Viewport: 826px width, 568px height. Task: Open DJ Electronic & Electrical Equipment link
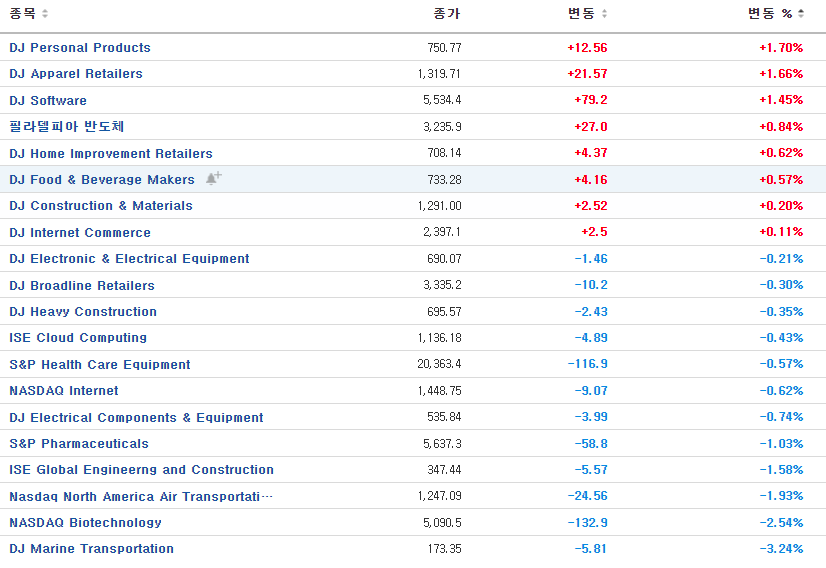(130, 259)
